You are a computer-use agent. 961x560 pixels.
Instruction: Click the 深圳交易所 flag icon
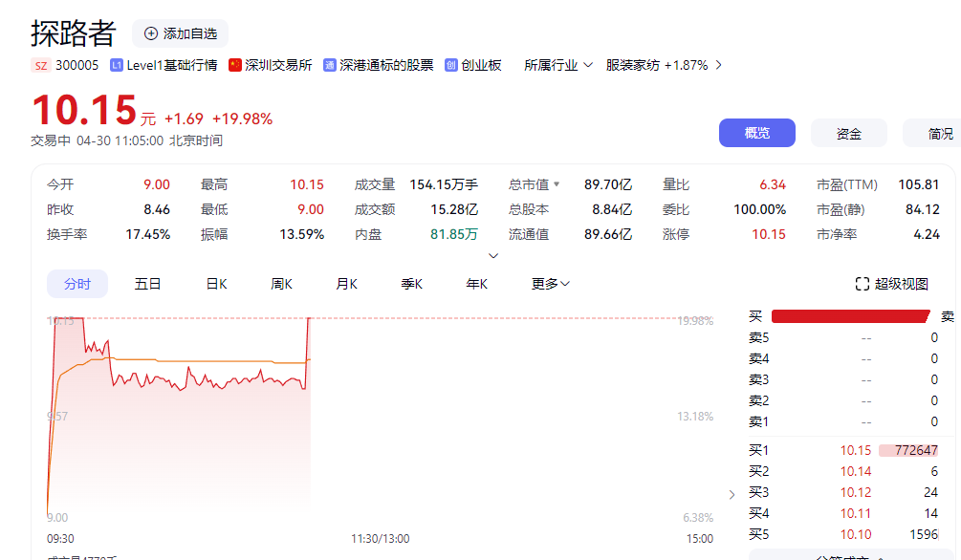coord(234,65)
